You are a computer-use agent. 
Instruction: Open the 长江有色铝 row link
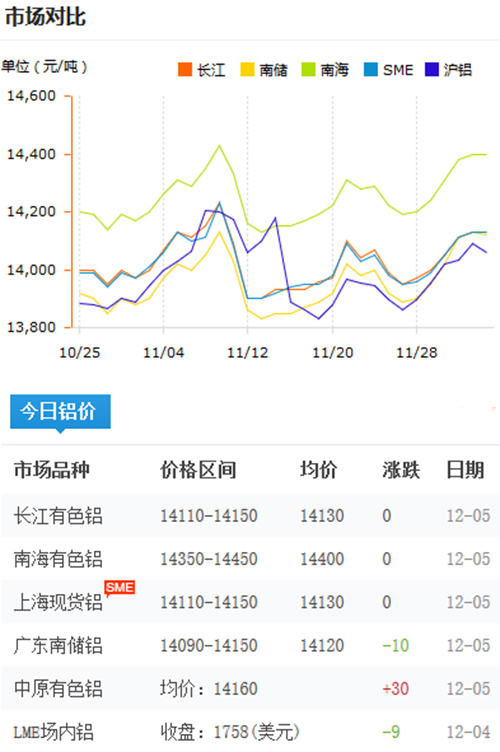coord(58,516)
